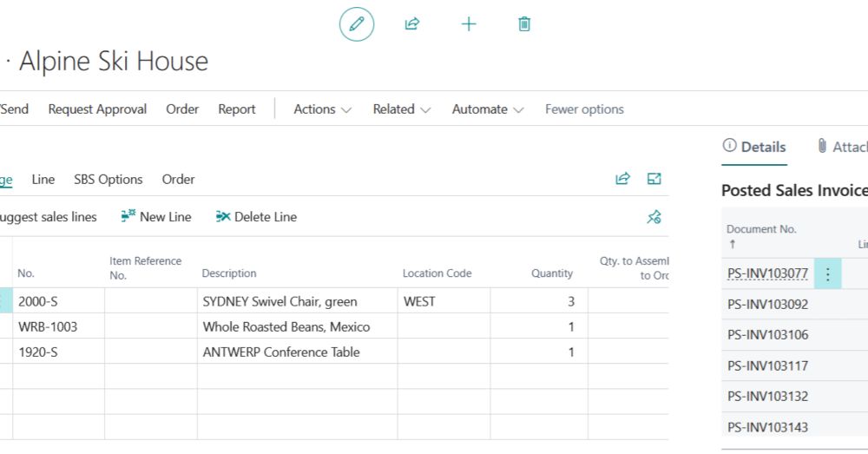Click the Line tab in lines section
868x454 pixels.
(43, 180)
